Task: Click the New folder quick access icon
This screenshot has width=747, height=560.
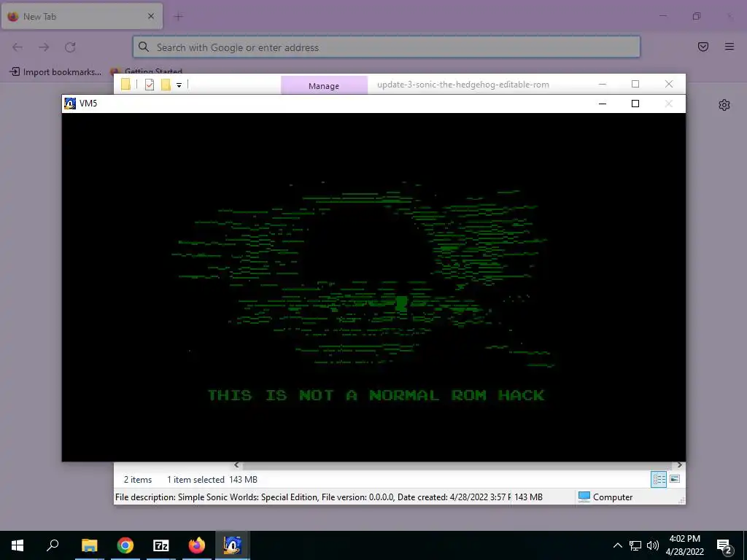Action: tap(166, 85)
